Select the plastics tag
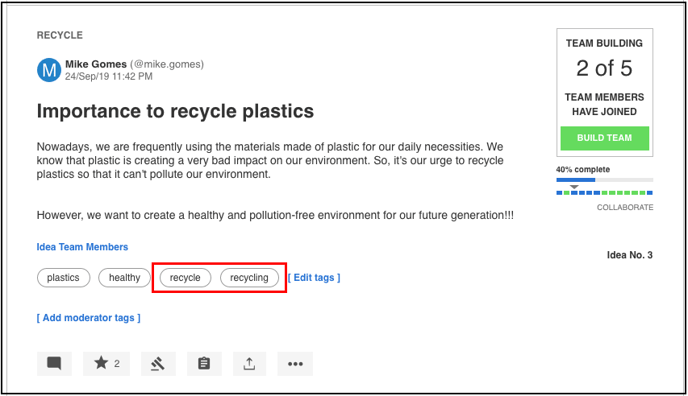Viewport: 688px width, 396px height. (x=63, y=278)
